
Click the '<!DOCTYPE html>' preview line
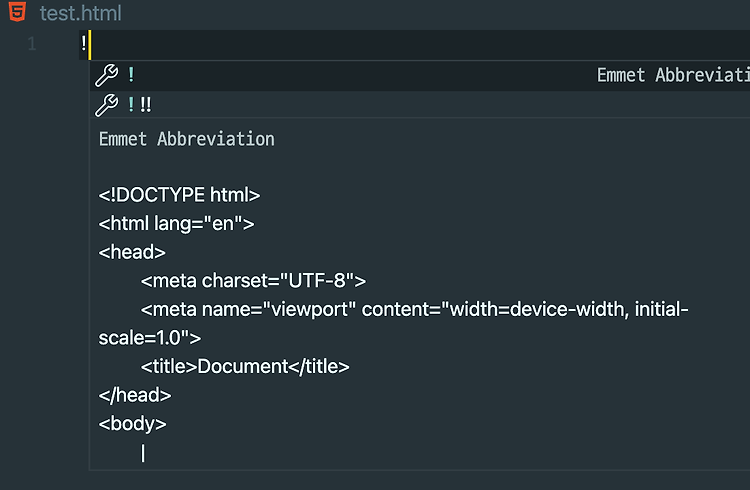coord(179,195)
